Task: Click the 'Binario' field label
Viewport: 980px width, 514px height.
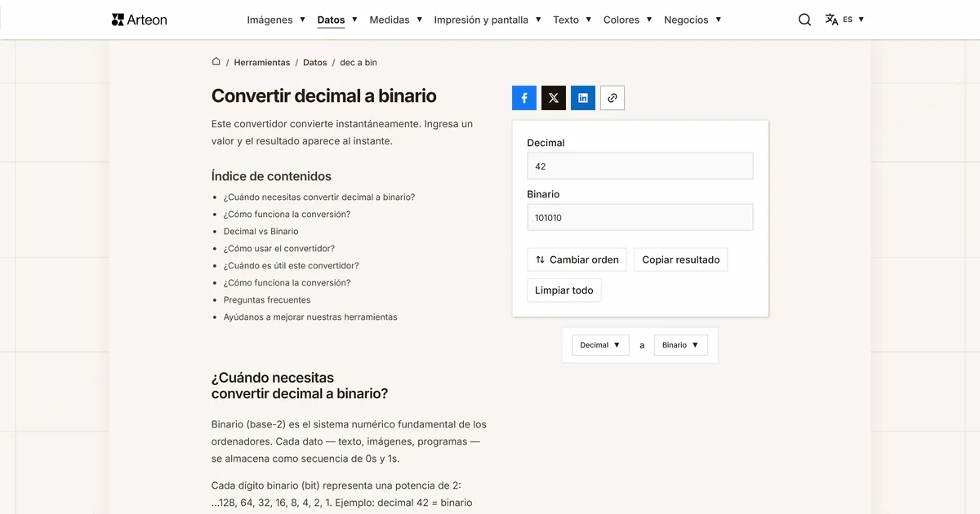Action: 543,194
